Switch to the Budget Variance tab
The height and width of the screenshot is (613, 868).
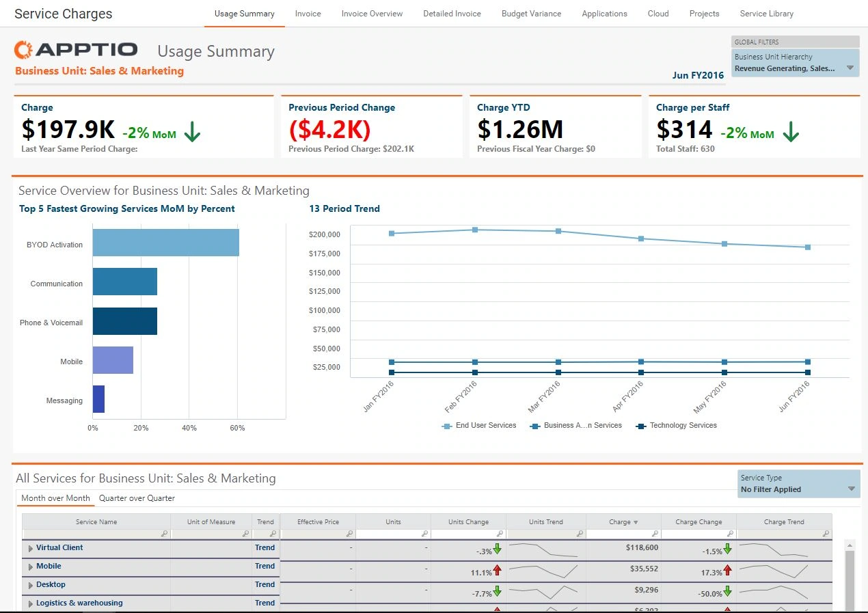click(531, 14)
